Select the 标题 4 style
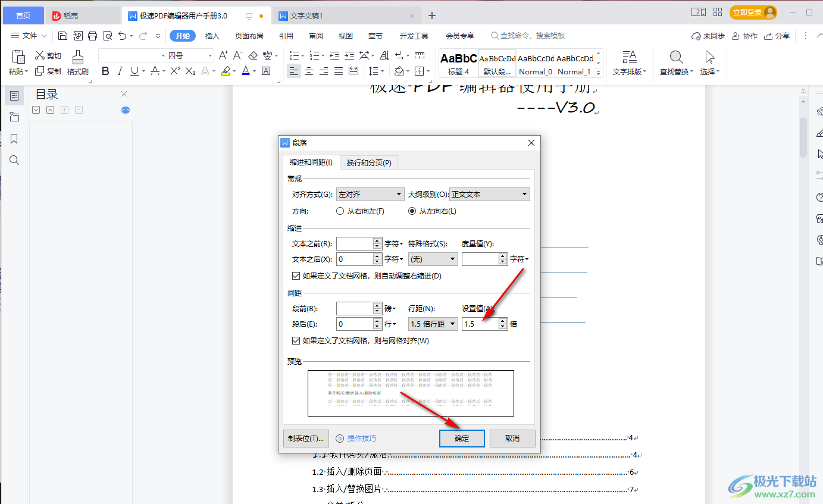The width and height of the screenshot is (823, 504). click(x=458, y=63)
